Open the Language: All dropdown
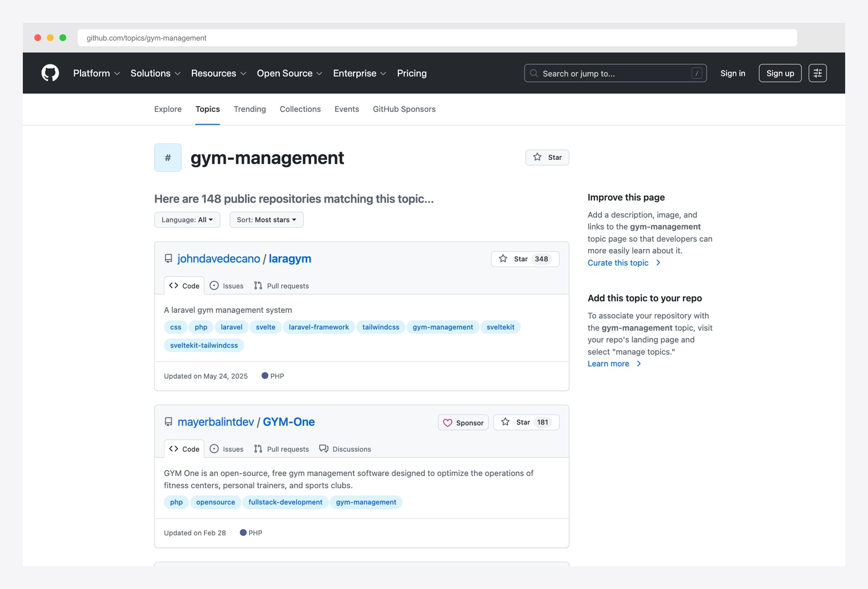The width and height of the screenshot is (868, 589). 187,220
